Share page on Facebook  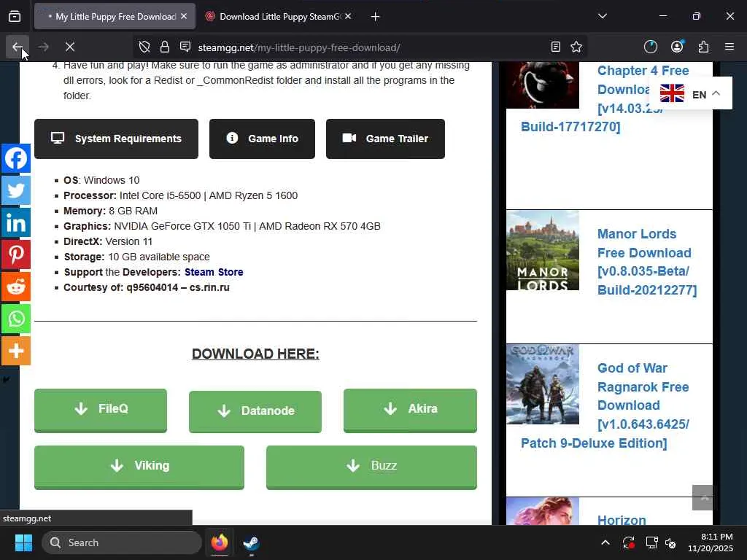pos(16,158)
